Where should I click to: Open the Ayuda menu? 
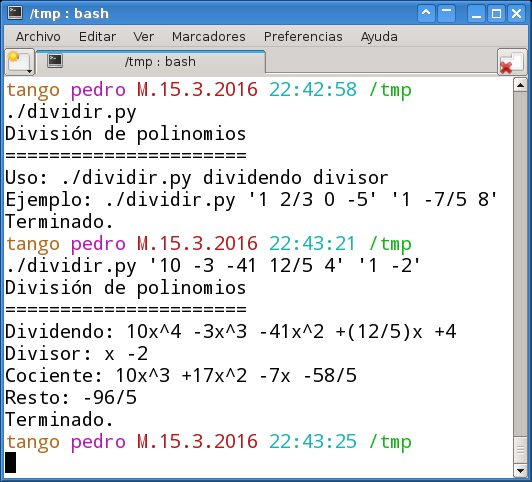click(379, 37)
